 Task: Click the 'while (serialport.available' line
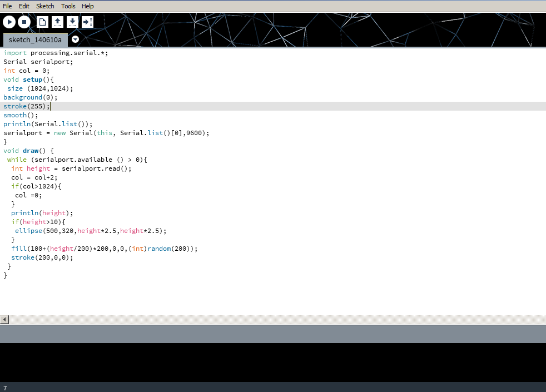coord(77,160)
